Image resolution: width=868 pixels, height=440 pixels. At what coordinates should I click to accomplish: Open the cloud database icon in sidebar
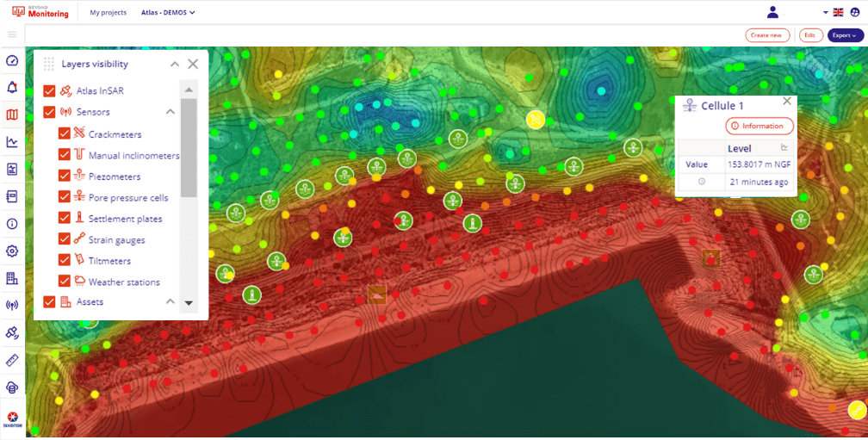coord(12,387)
